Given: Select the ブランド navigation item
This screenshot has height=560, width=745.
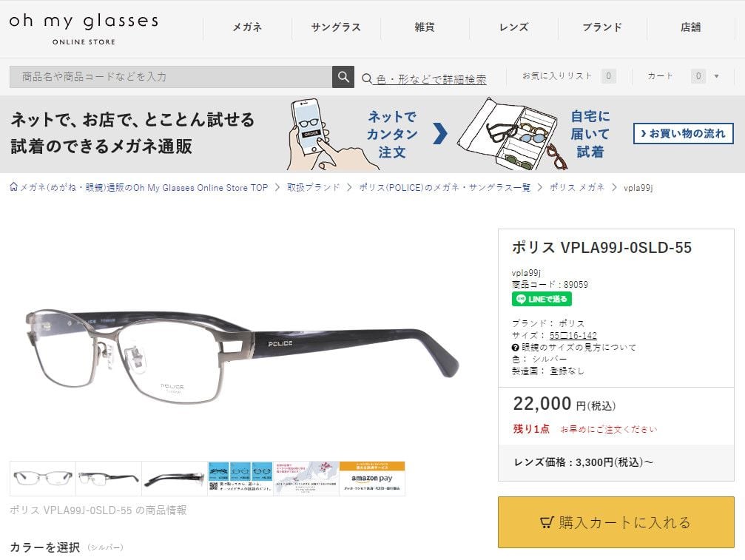Looking at the screenshot, I should [x=602, y=27].
